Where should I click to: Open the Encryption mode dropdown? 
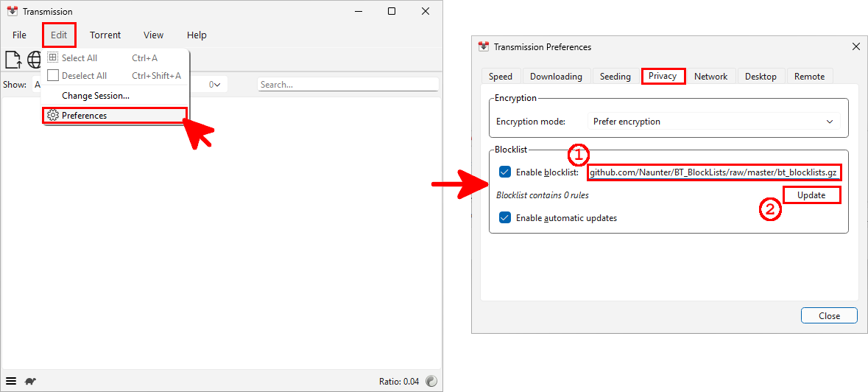[x=713, y=122]
